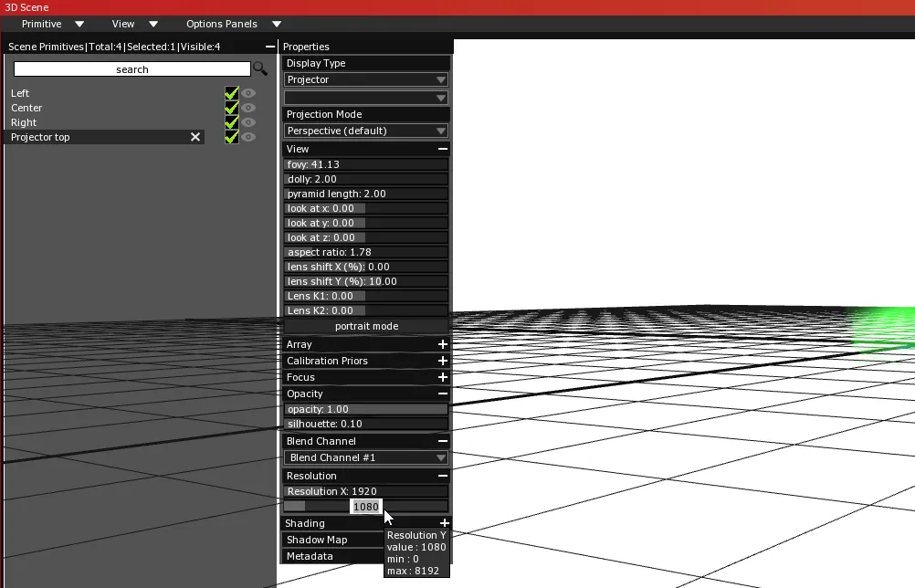Open the Perspective (default) projection mode dropdown
Viewport: 915px width, 588px height.
pyautogui.click(x=366, y=131)
